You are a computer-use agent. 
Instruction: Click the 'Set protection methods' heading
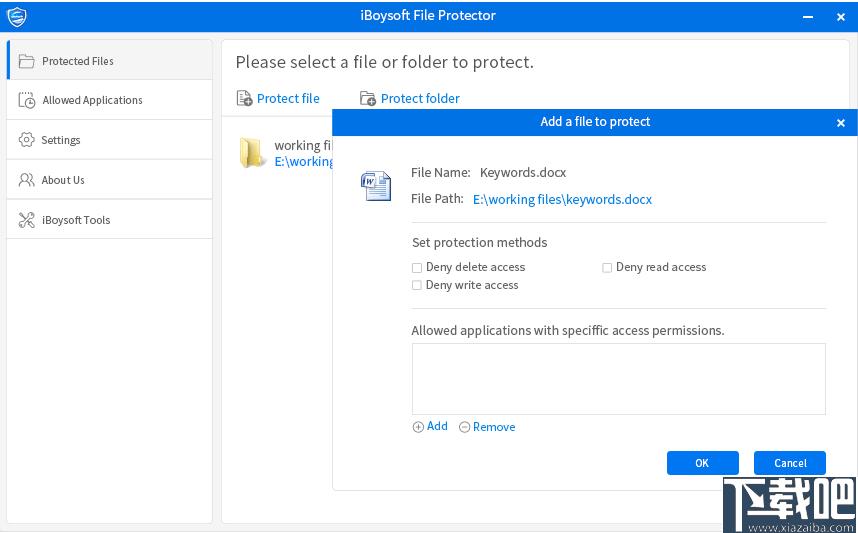479,242
